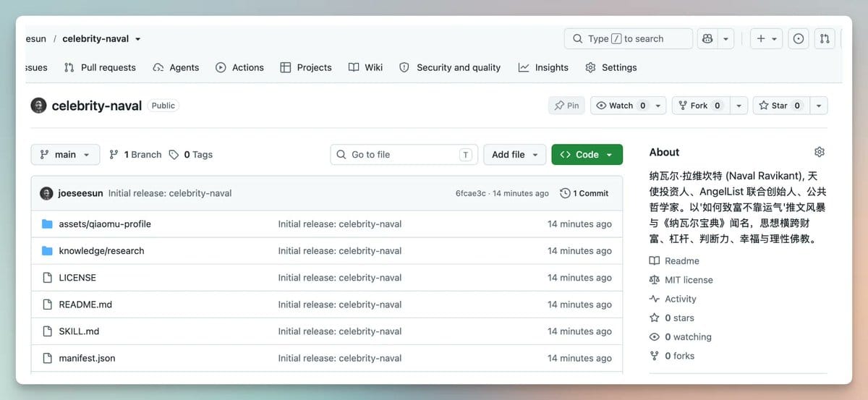Fork the repository
The image size is (868, 400).
(700, 106)
